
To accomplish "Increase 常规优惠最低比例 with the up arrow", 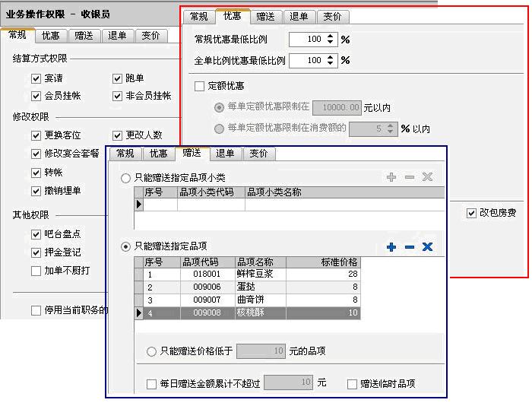I will click(331, 36).
